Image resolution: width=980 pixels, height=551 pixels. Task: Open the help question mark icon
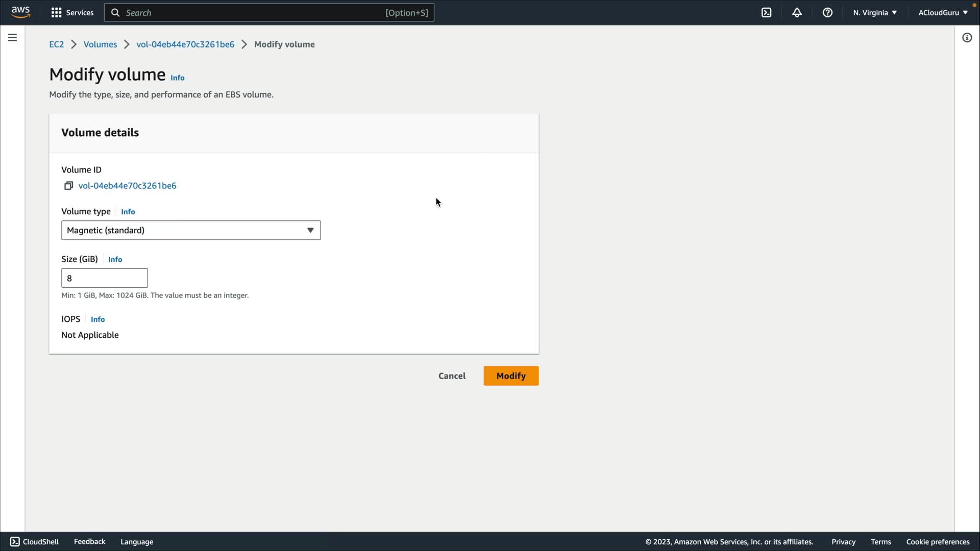(x=827, y=13)
